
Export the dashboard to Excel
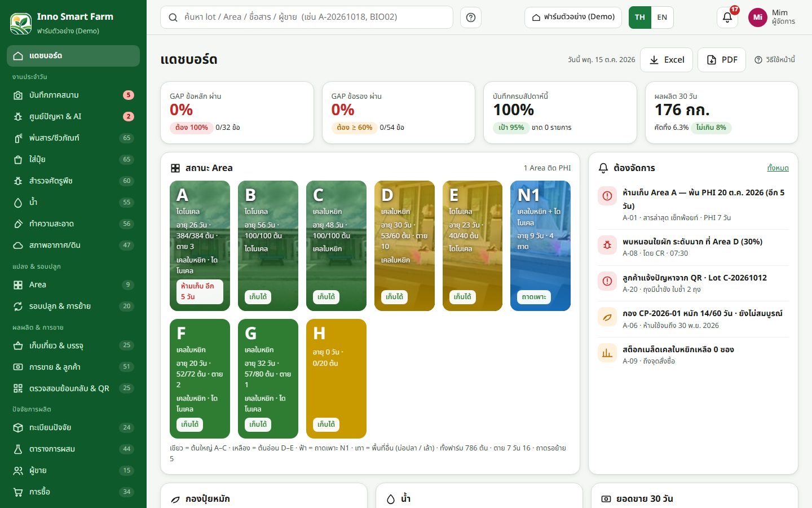pyautogui.click(x=667, y=60)
